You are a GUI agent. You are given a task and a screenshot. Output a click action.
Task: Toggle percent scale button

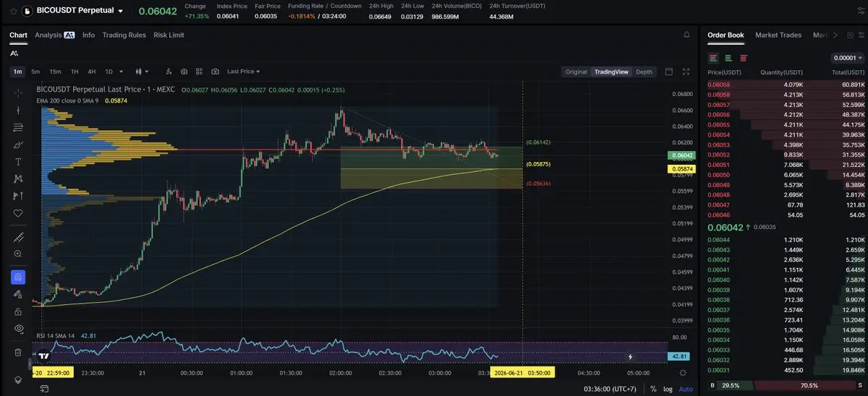(653, 389)
